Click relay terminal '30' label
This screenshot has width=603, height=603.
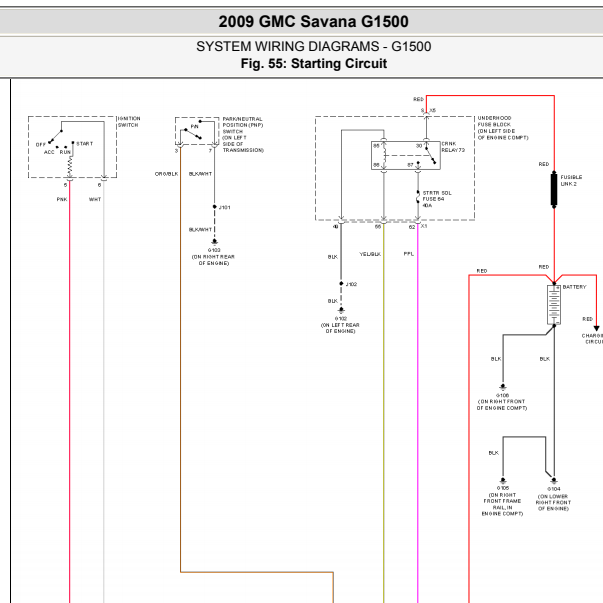[x=419, y=146]
